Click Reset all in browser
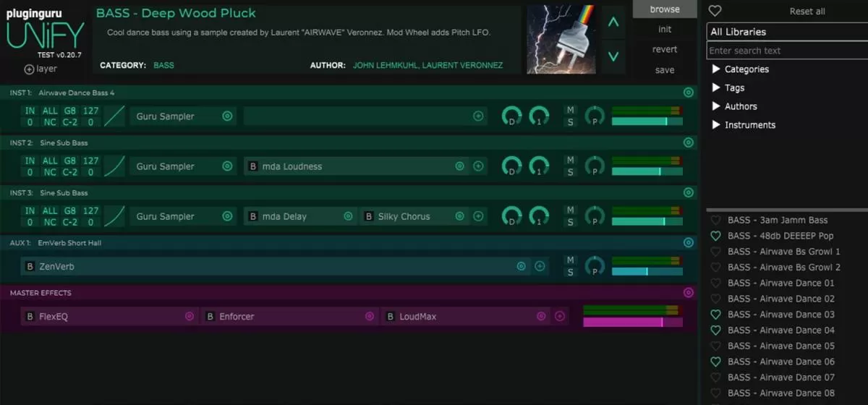 pyautogui.click(x=807, y=12)
